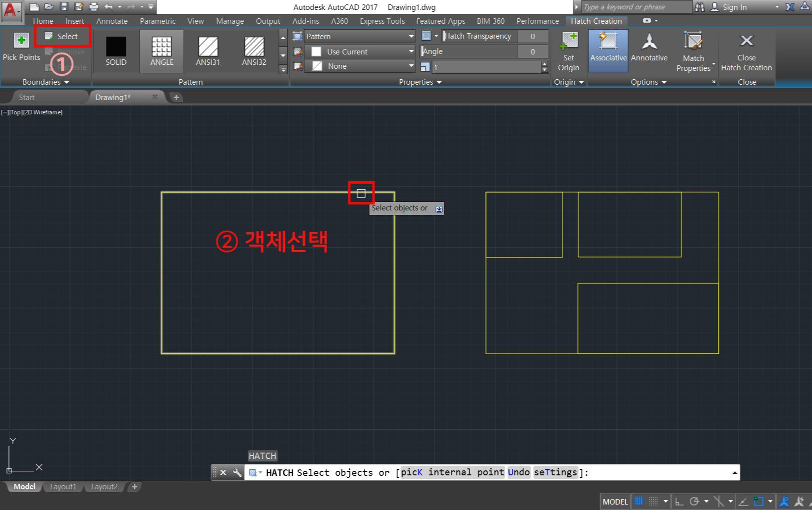Click the Close Hatch Creation button
Viewport: 812px width, 510px height.
click(x=746, y=51)
